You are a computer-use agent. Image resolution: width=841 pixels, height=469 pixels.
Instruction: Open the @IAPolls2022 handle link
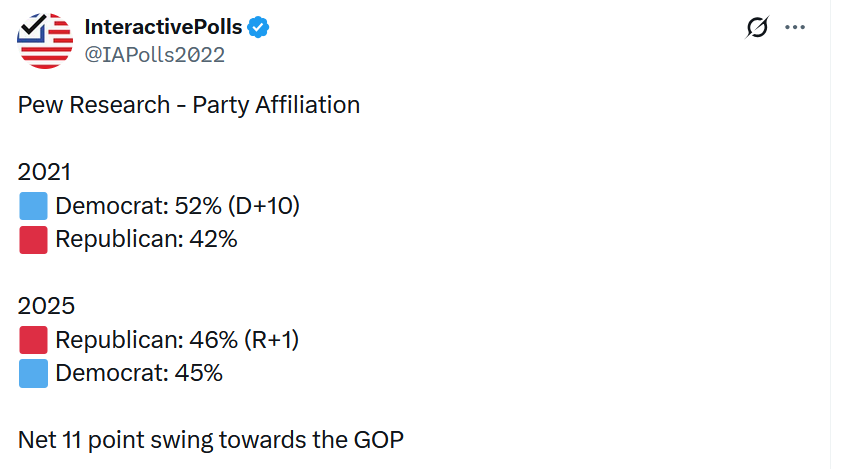155,55
